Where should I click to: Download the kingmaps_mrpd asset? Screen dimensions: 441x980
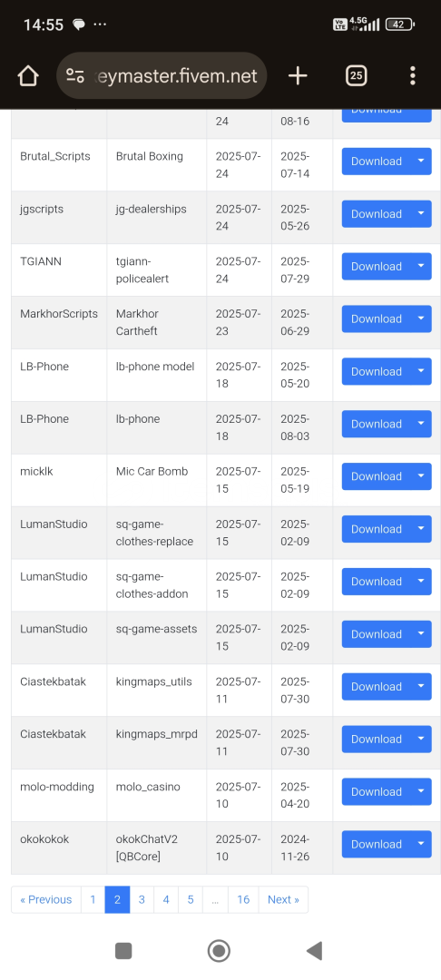click(x=376, y=739)
